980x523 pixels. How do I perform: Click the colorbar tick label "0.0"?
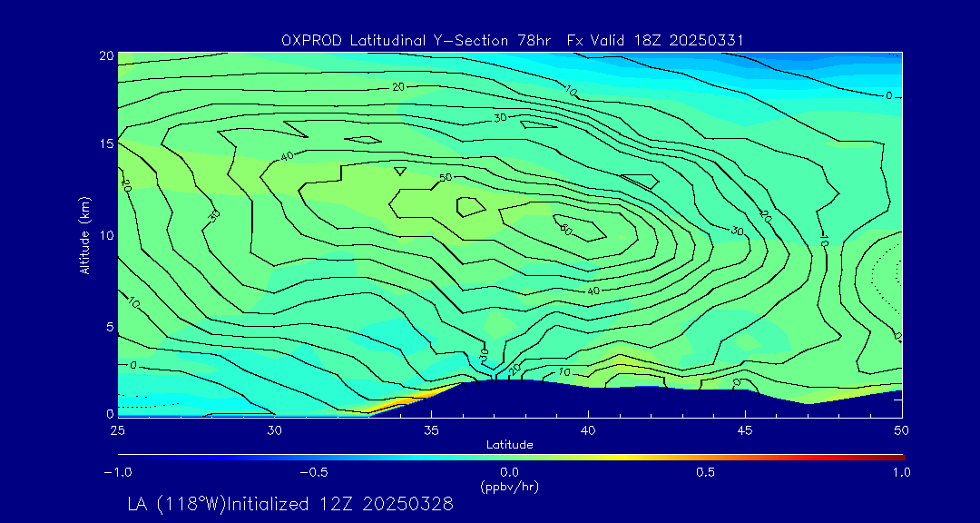[509, 472]
